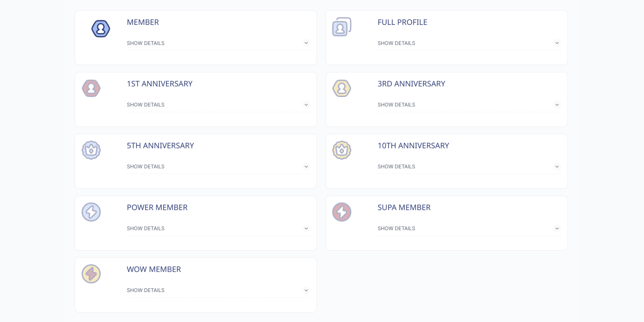Open the 1st Anniversary details chevron
Image resolution: width=644 pixels, height=322 pixels.
tap(306, 105)
